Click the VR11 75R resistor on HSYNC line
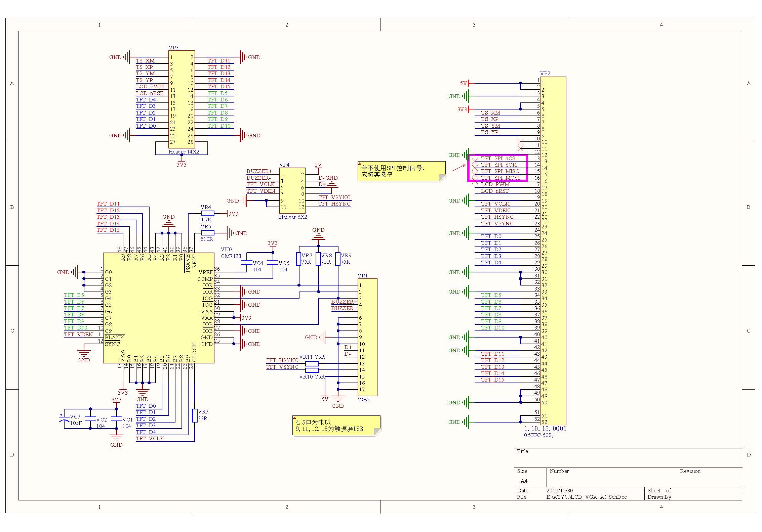This screenshot has height=532, width=762. coord(312,363)
